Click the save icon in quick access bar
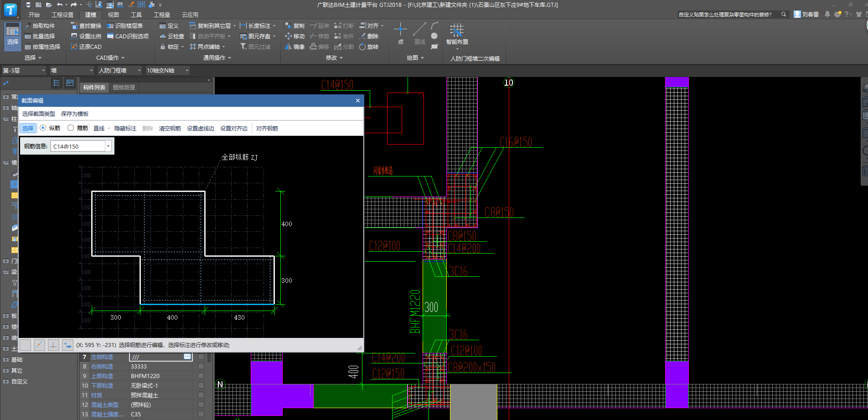Screen dimensions: 868x420 (28, 5)
